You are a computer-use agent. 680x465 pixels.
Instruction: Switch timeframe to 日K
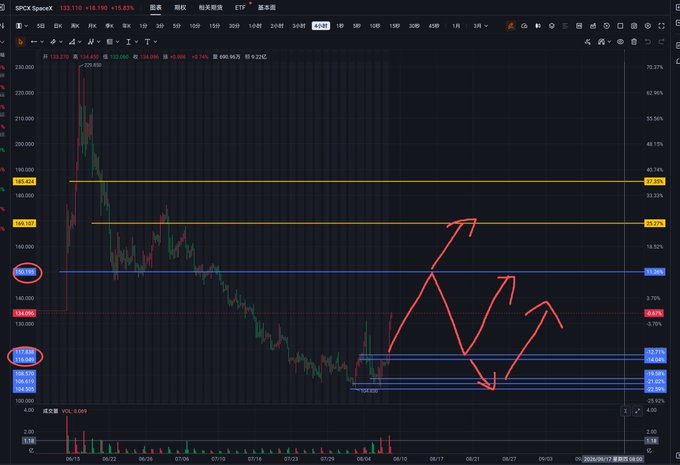point(58,26)
